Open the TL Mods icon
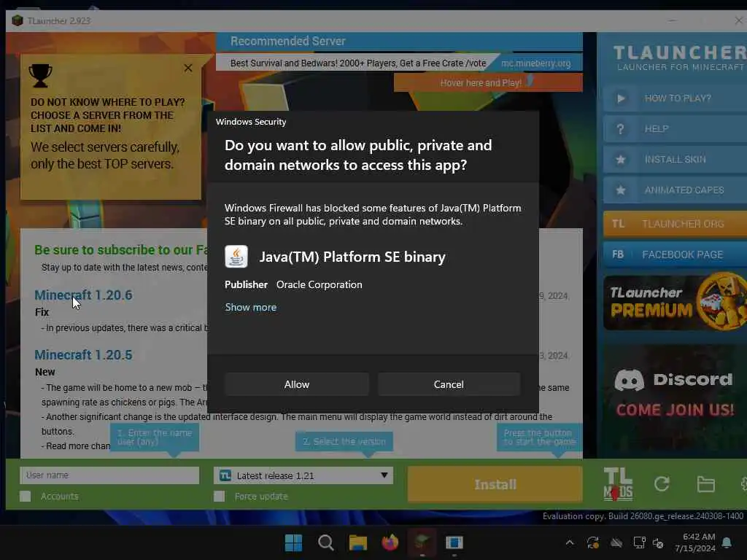Image resolution: width=747 pixels, height=560 pixels. [x=618, y=484]
